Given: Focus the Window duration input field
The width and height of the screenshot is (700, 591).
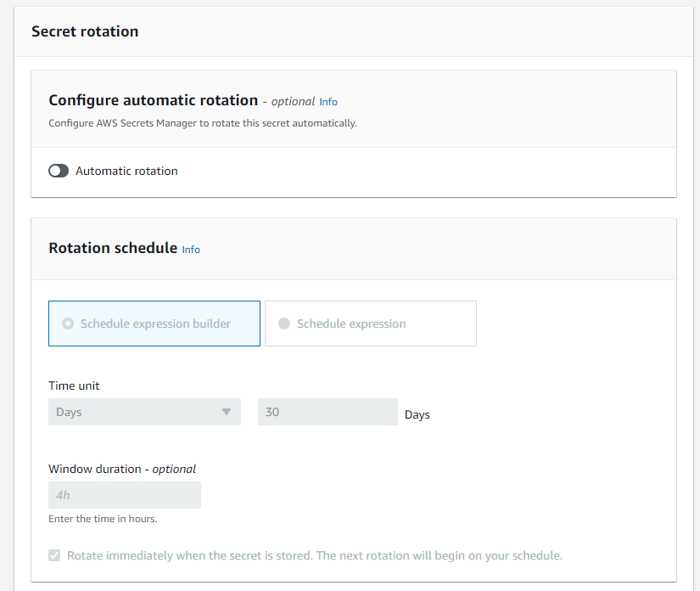Looking at the screenshot, I should (125, 495).
